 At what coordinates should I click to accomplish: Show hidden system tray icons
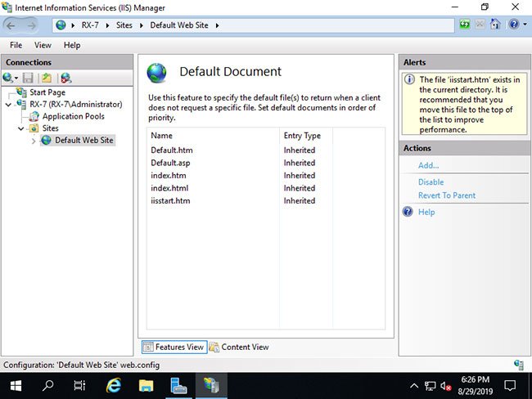(x=414, y=386)
